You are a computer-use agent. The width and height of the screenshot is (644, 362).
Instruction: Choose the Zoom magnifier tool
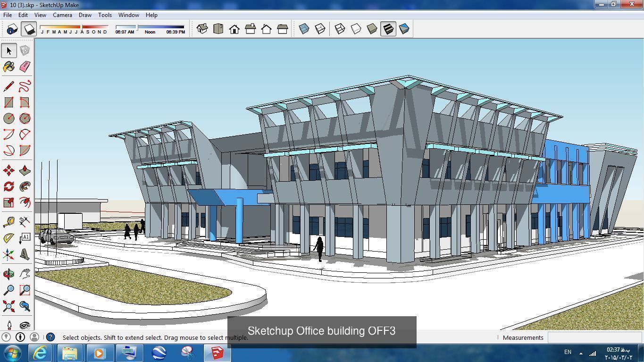(8, 290)
